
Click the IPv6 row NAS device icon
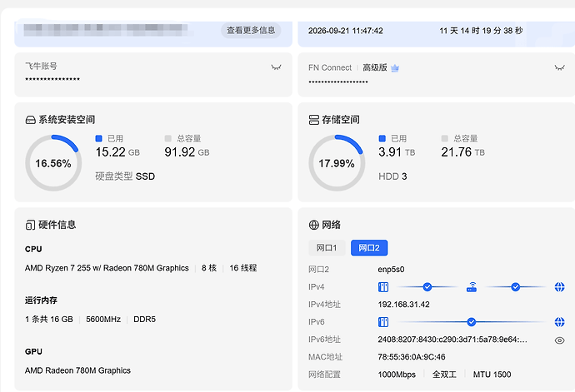383,322
